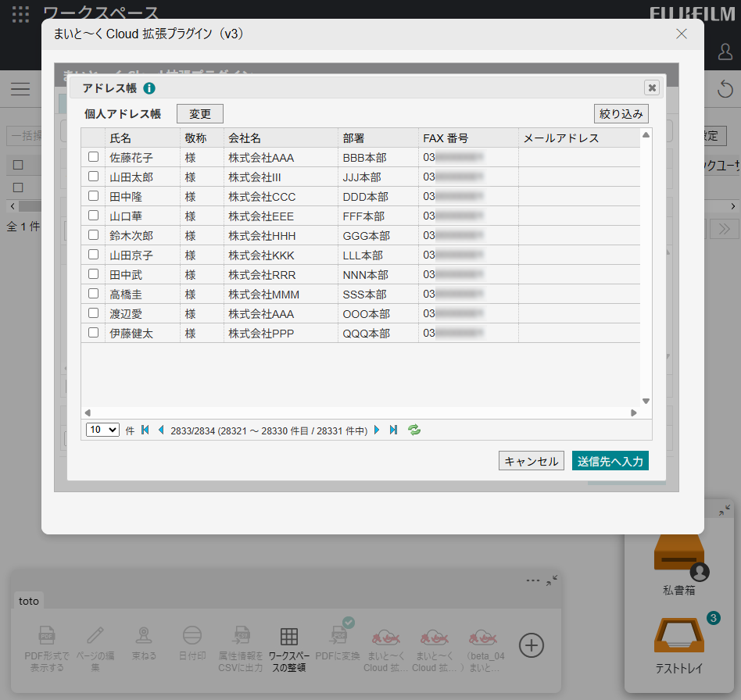741x700 pixels.
Task: Go to previous page of address list
Action: pyautogui.click(x=161, y=430)
